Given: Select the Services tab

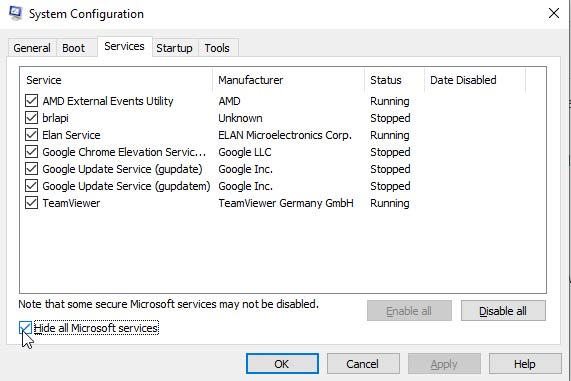Looking at the screenshot, I should point(124,46).
